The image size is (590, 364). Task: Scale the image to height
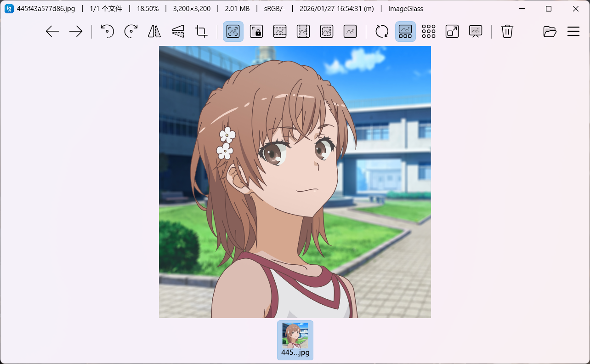coord(303,32)
